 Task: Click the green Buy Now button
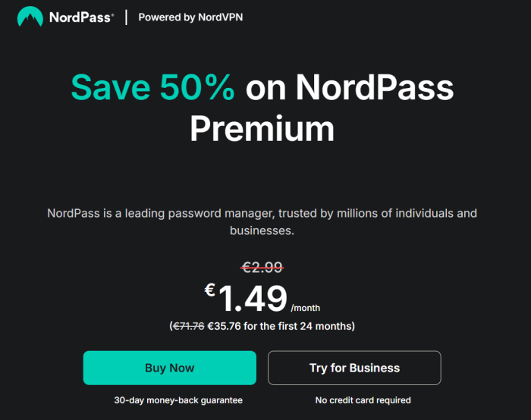[170, 368]
